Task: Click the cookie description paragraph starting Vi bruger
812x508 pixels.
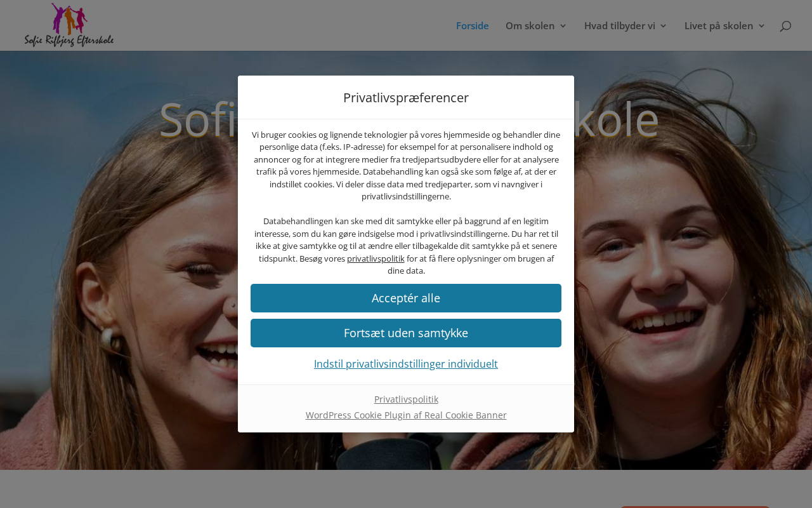Action: click(x=406, y=165)
